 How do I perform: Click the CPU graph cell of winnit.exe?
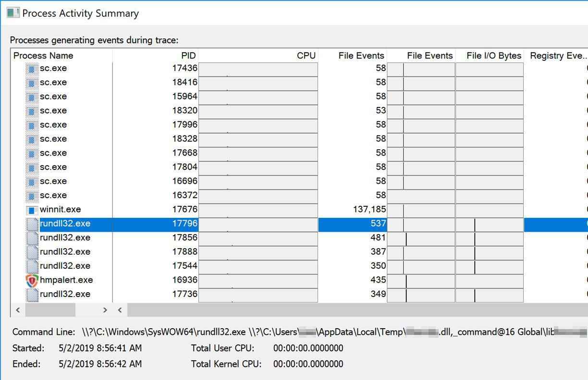tap(258, 210)
